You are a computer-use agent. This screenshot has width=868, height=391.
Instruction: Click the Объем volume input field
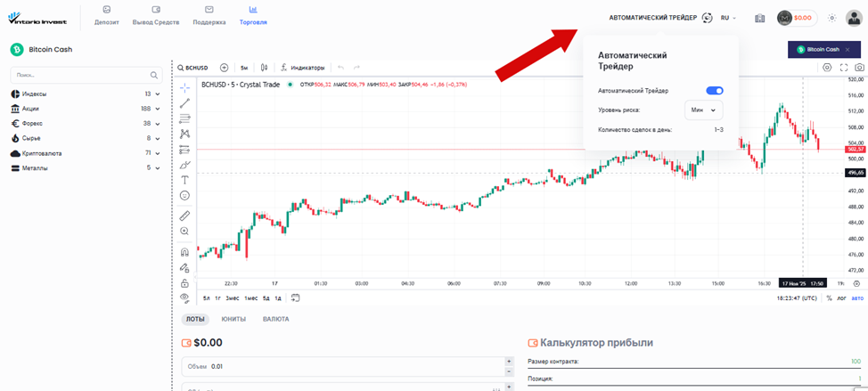(343, 366)
